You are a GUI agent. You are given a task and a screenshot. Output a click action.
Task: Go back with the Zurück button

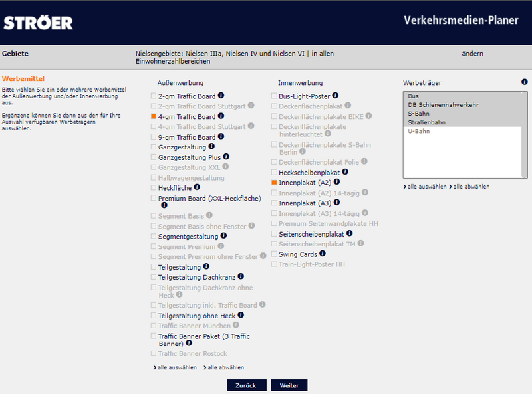[246, 385]
